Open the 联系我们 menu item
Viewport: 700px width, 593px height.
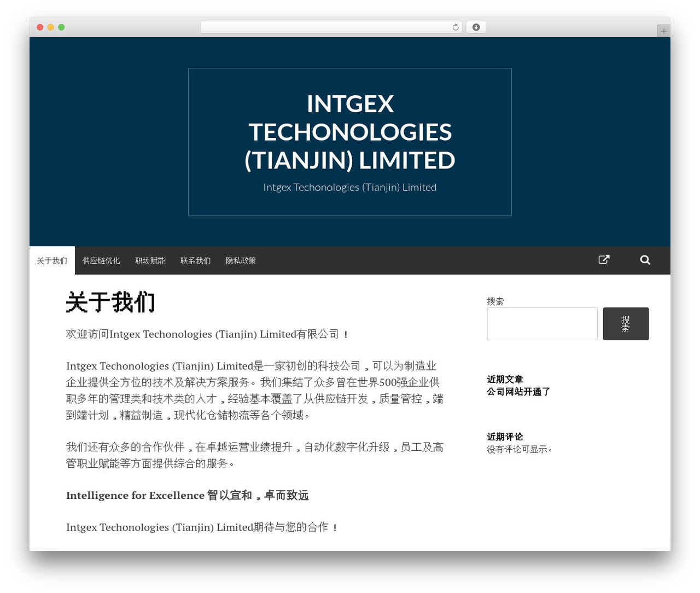click(195, 260)
